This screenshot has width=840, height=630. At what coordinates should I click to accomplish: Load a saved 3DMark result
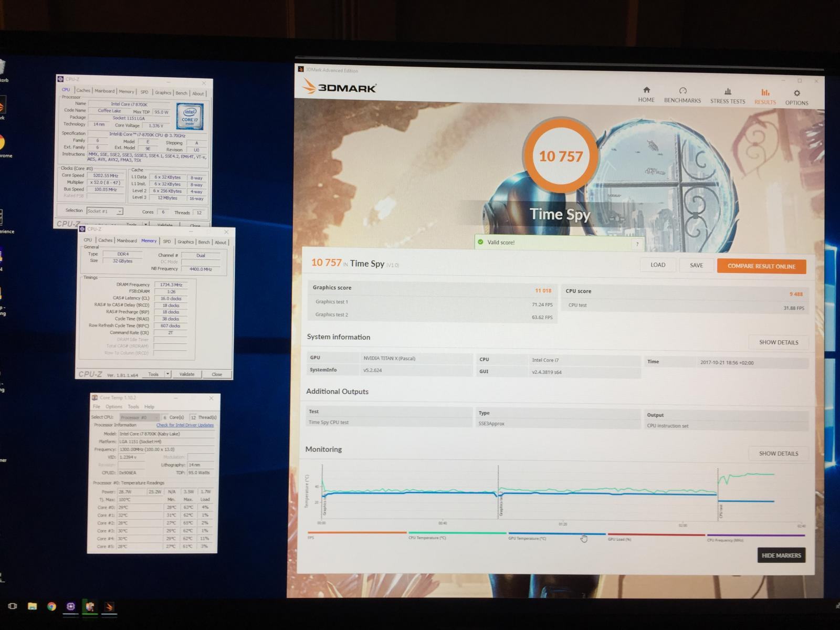click(658, 265)
